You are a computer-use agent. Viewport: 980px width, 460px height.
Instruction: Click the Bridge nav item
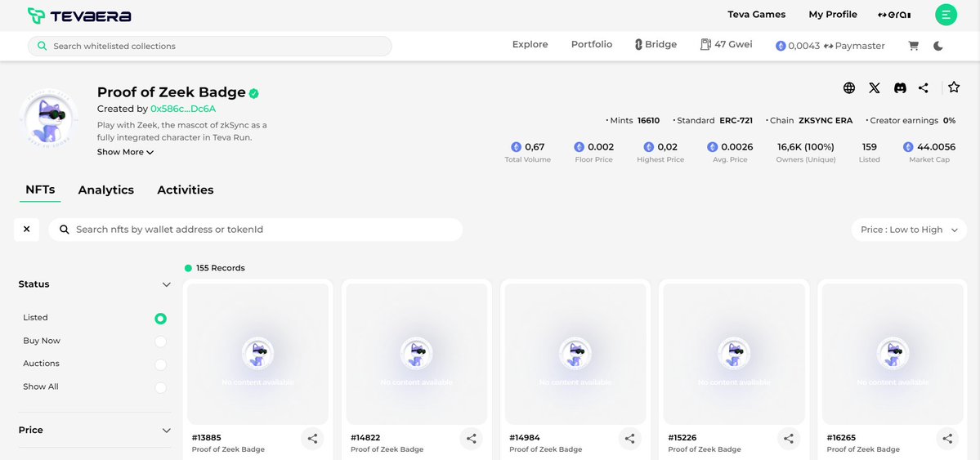(656, 44)
